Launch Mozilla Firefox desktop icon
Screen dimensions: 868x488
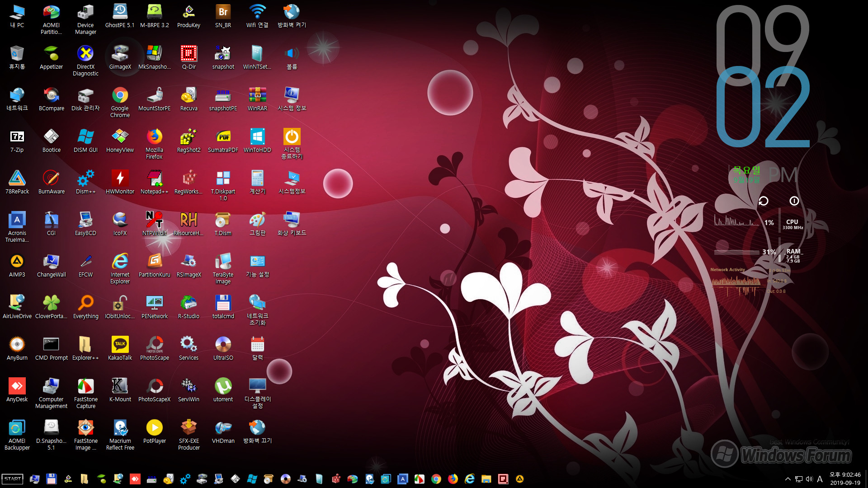coord(154,144)
